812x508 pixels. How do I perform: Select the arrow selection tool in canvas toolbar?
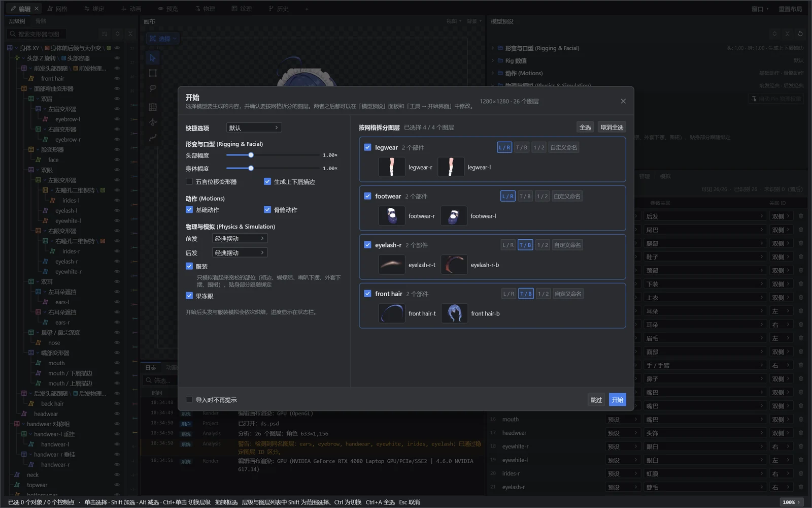(x=153, y=58)
